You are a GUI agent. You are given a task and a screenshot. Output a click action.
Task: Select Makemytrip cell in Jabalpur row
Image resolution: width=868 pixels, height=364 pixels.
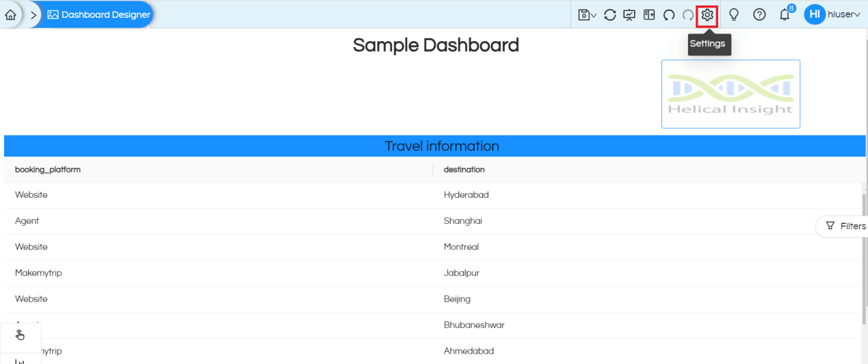(x=38, y=273)
